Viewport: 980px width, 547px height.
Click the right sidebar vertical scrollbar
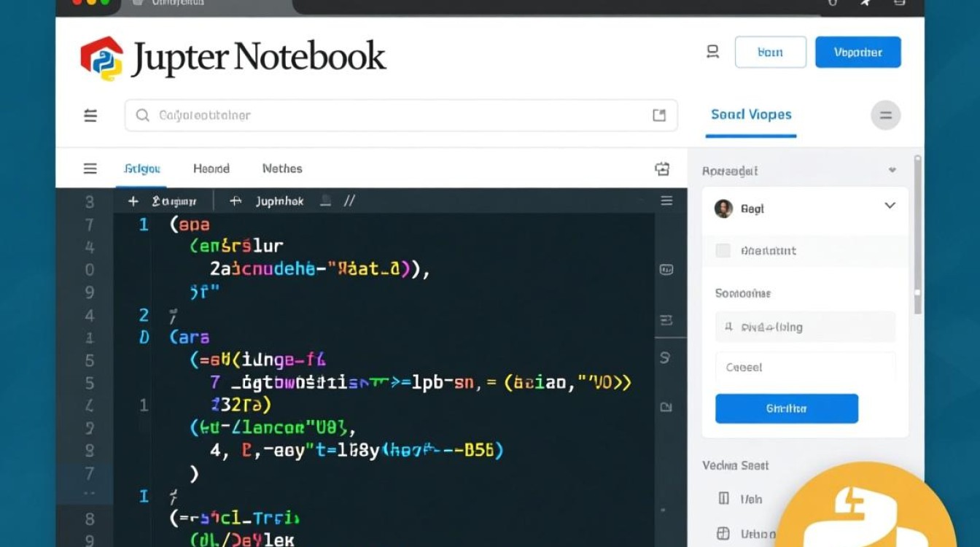coord(917,233)
